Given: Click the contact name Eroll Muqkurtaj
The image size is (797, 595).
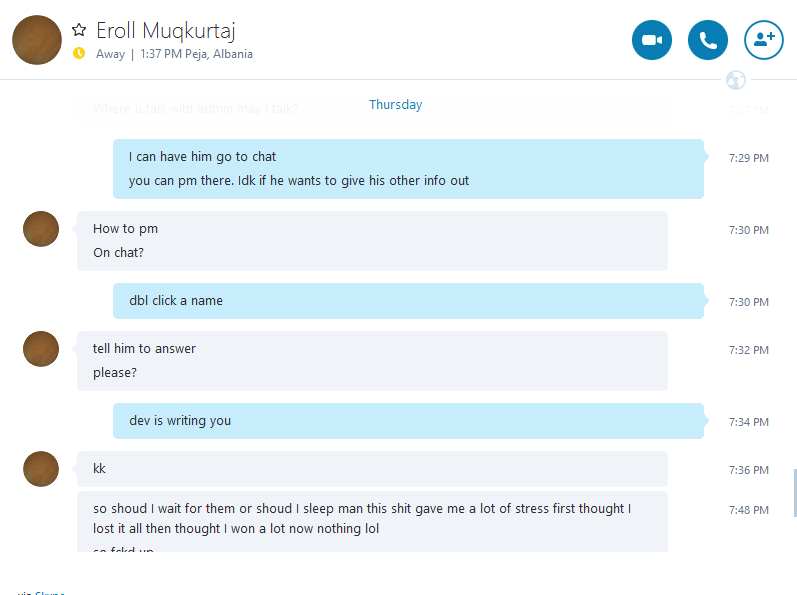Looking at the screenshot, I should pyautogui.click(x=166, y=31).
